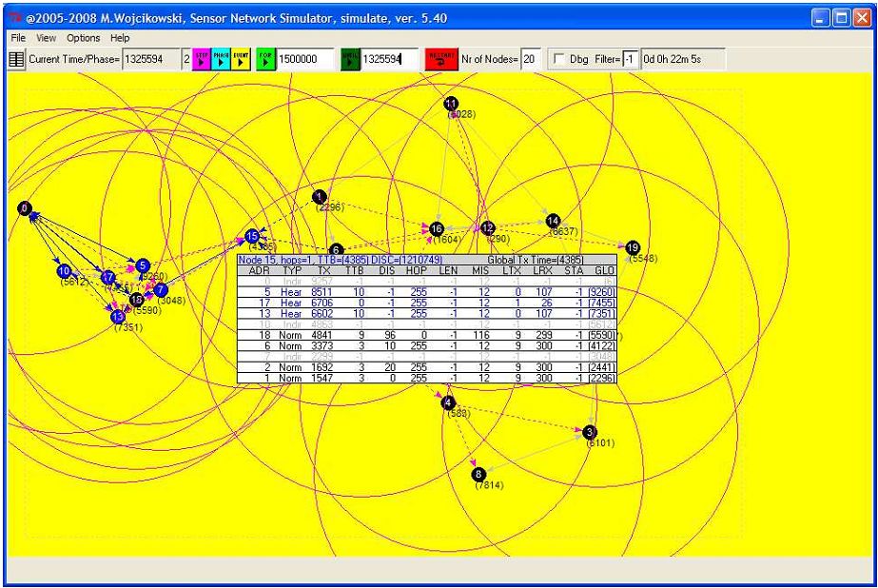The image size is (878, 588).
Task: Open the View menu
Action: click(x=47, y=37)
